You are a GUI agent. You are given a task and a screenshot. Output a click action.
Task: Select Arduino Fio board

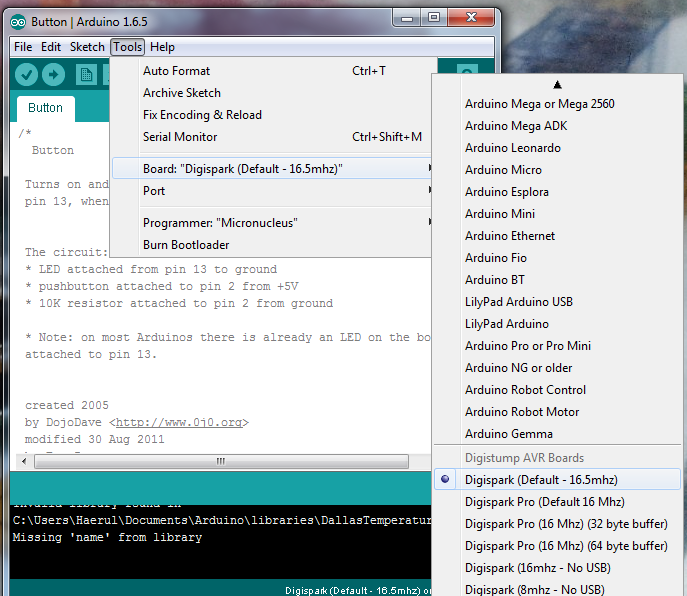coord(557,258)
